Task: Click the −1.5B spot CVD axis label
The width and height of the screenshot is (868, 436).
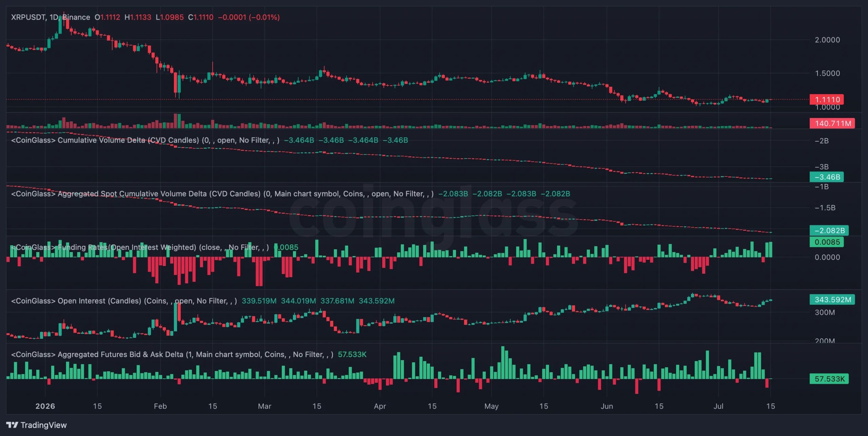Action: coord(825,208)
